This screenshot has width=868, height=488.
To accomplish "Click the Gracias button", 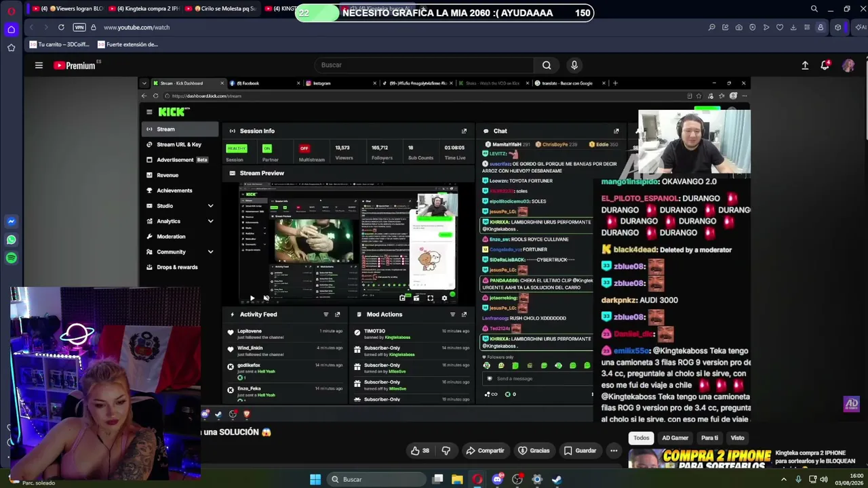I will 534,451.
